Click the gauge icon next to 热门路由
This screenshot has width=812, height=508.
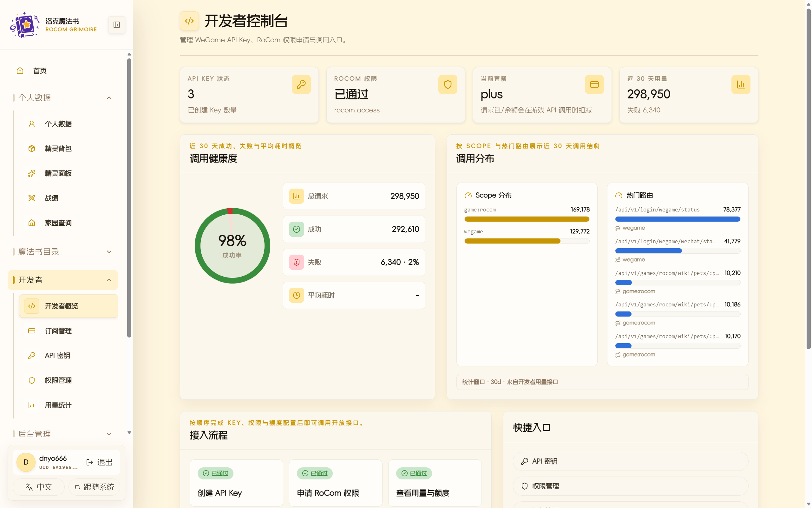pyautogui.click(x=619, y=195)
